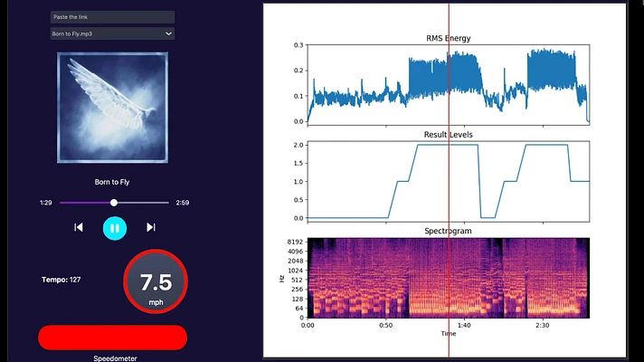Click the red playback position line
Viewport: 644px width, 362px height.
(x=449, y=181)
